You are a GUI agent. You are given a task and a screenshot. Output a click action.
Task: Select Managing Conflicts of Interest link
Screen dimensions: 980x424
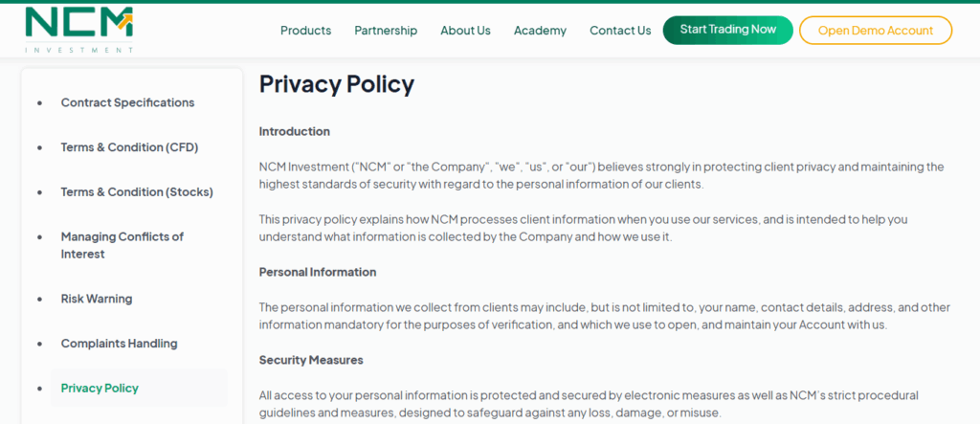click(x=122, y=245)
